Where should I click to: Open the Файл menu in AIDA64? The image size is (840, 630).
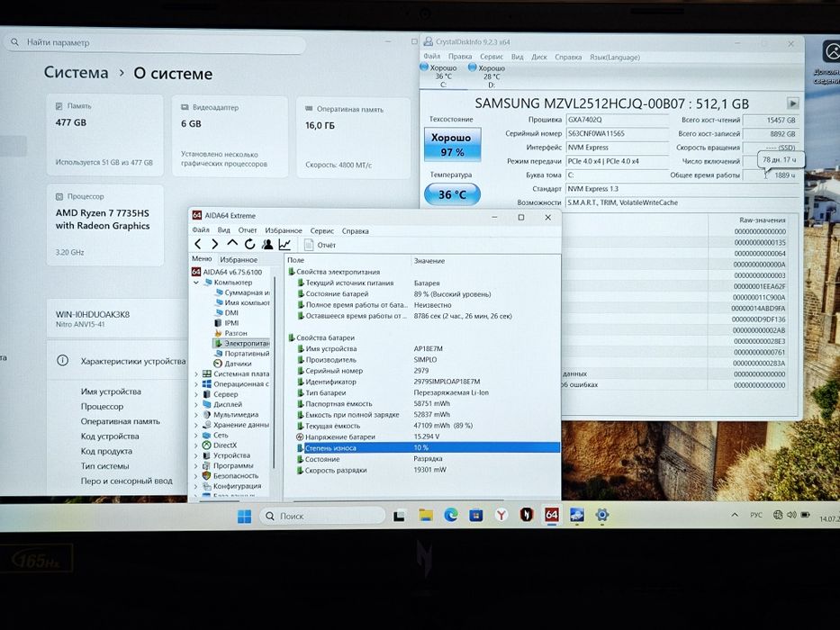pyautogui.click(x=201, y=230)
